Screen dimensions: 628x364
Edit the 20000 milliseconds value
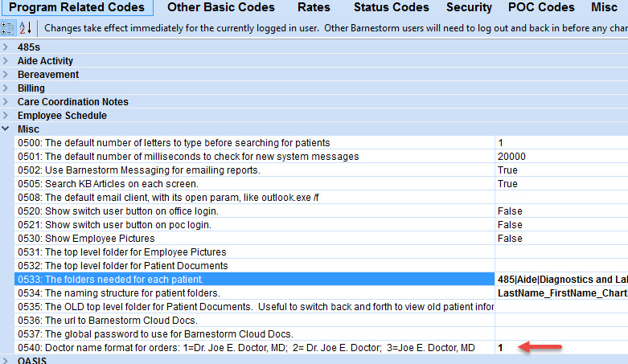(561, 156)
